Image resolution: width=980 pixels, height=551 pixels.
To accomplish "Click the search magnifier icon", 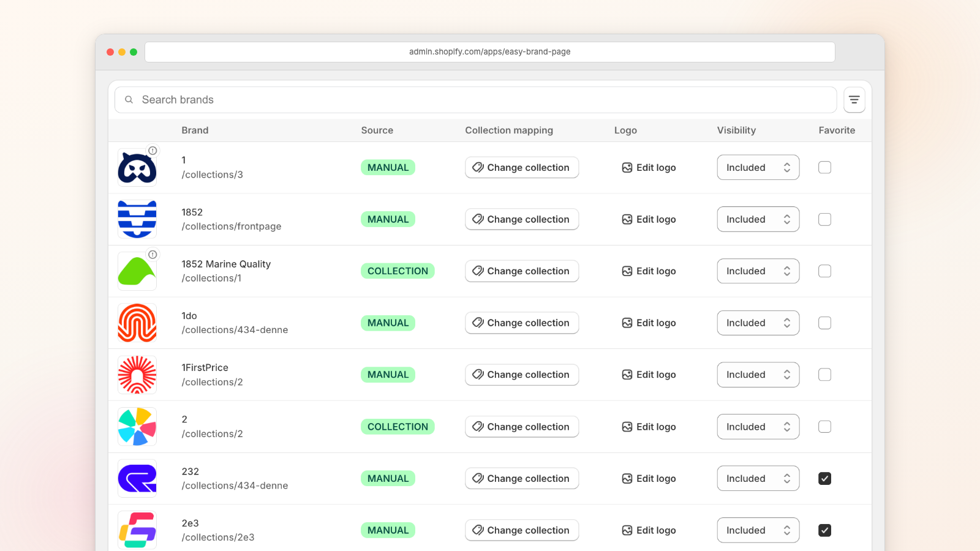I will [x=129, y=100].
